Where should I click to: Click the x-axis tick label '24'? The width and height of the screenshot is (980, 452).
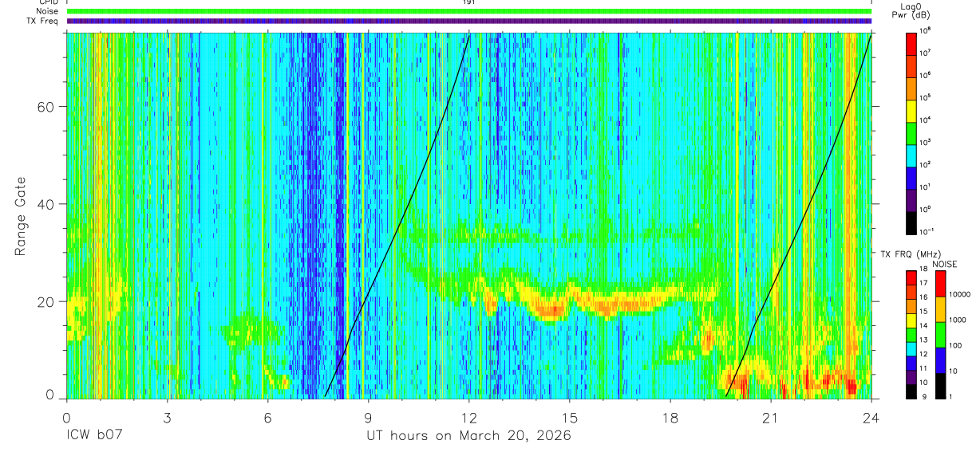pyautogui.click(x=871, y=419)
